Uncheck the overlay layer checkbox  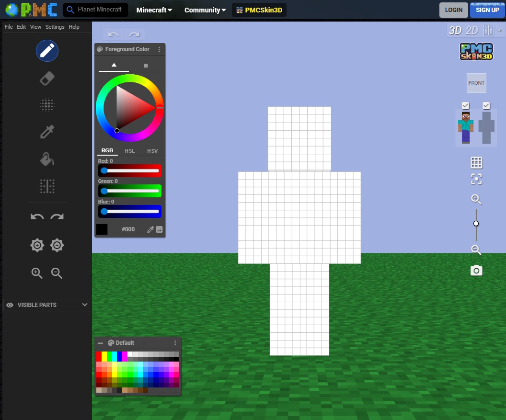tap(486, 105)
